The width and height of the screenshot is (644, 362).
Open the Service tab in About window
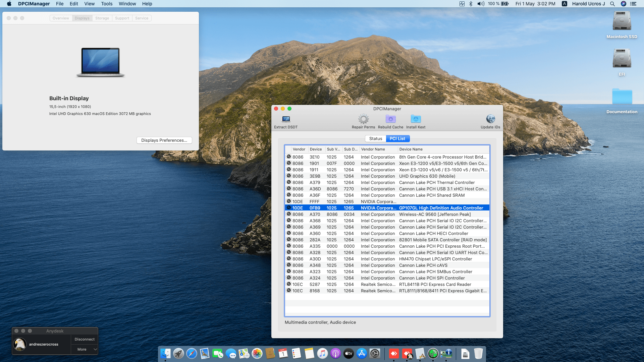pyautogui.click(x=142, y=18)
